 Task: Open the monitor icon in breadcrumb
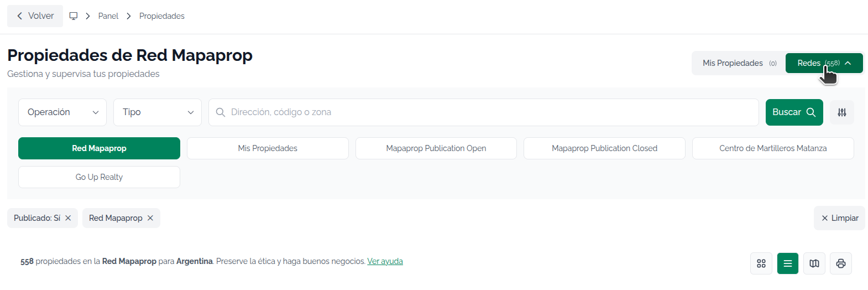click(73, 16)
